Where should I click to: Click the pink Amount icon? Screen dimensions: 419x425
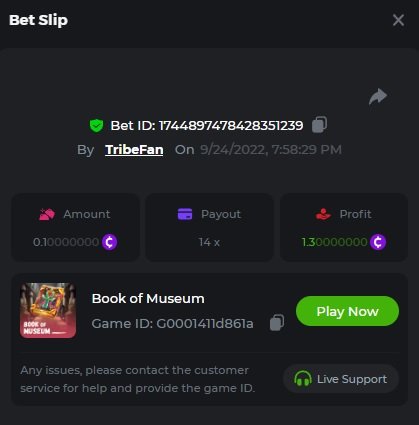pyautogui.click(x=47, y=214)
